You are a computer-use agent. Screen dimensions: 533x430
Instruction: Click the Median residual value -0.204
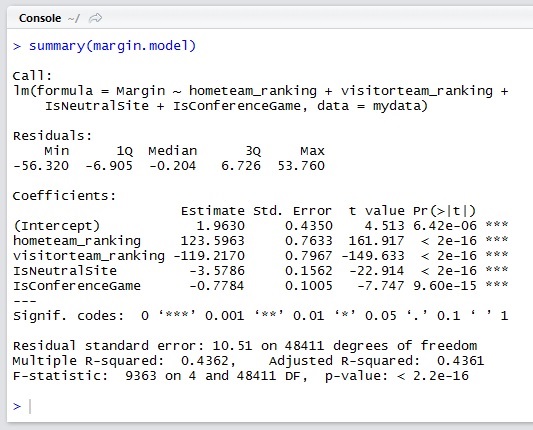(x=172, y=166)
